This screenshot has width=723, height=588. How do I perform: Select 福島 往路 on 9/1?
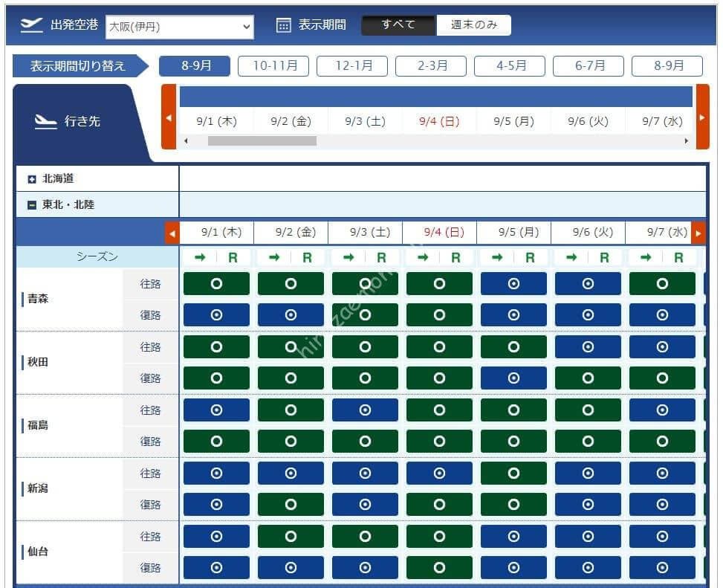click(x=216, y=410)
